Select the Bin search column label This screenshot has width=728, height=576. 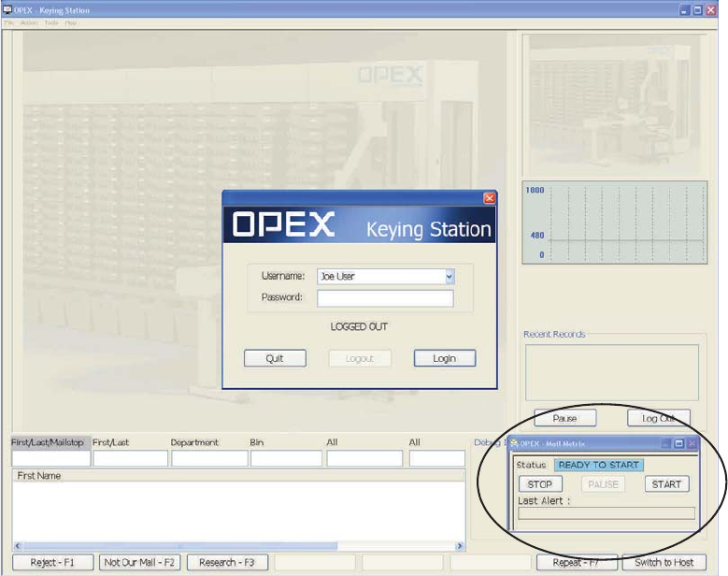[x=256, y=442]
